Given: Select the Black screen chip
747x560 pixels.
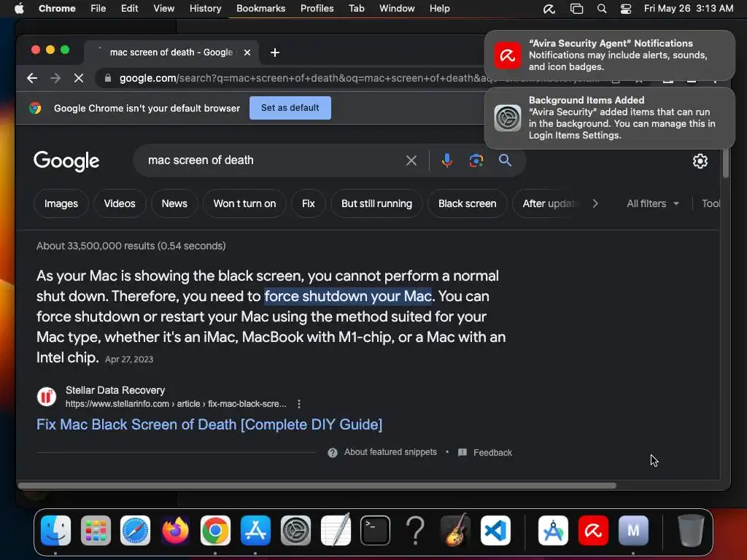Looking at the screenshot, I should pos(468,204).
